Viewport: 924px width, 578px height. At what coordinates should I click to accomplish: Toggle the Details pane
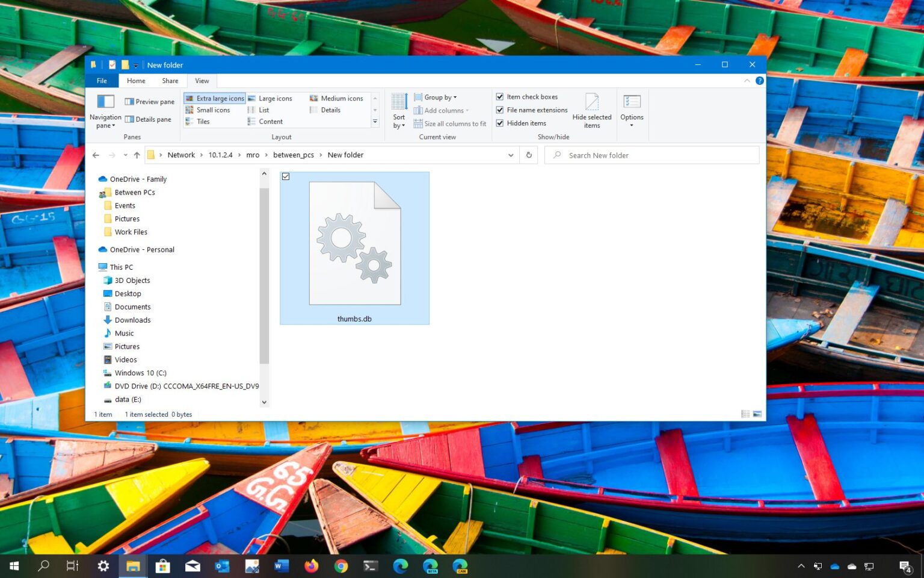[148, 119]
